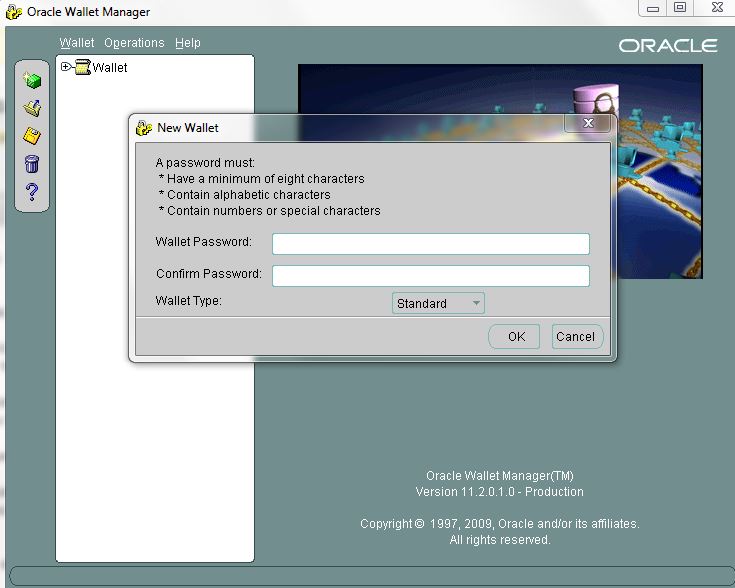Click the New Wallet green cube toolbar icon
The image size is (735, 588).
[x=32, y=80]
